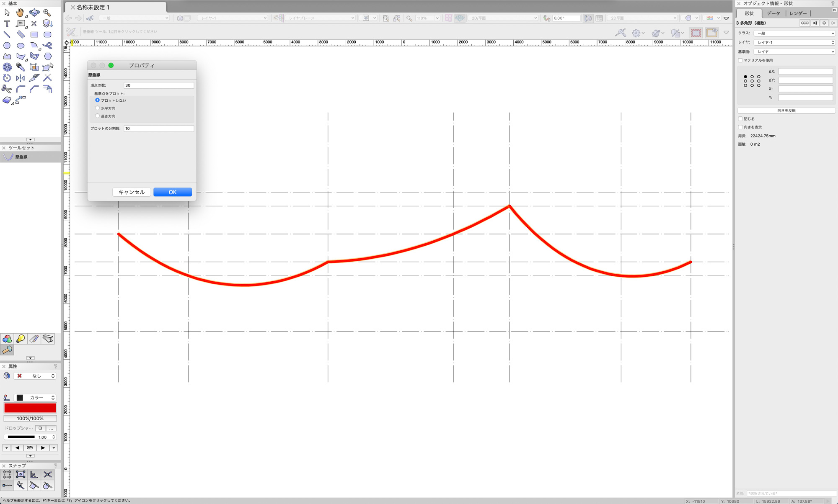Select the Mirror tool
Image resolution: width=838 pixels, height=504 pixels.
(21, 78)
